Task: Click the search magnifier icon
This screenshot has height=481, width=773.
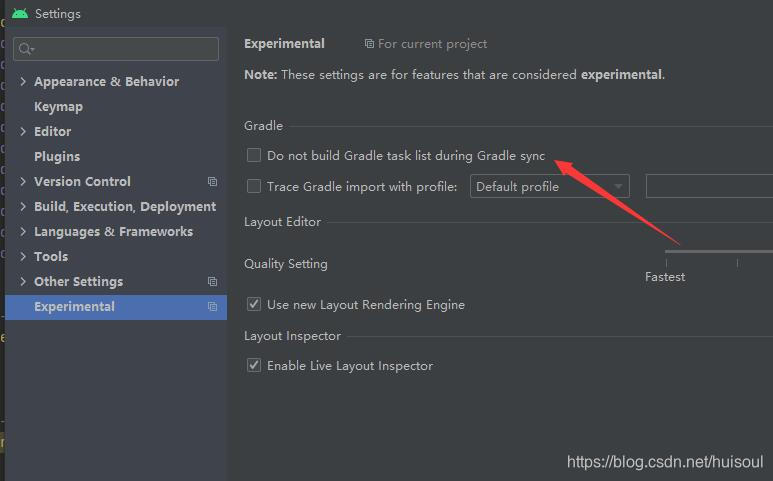Action: [x=26, y=49]
